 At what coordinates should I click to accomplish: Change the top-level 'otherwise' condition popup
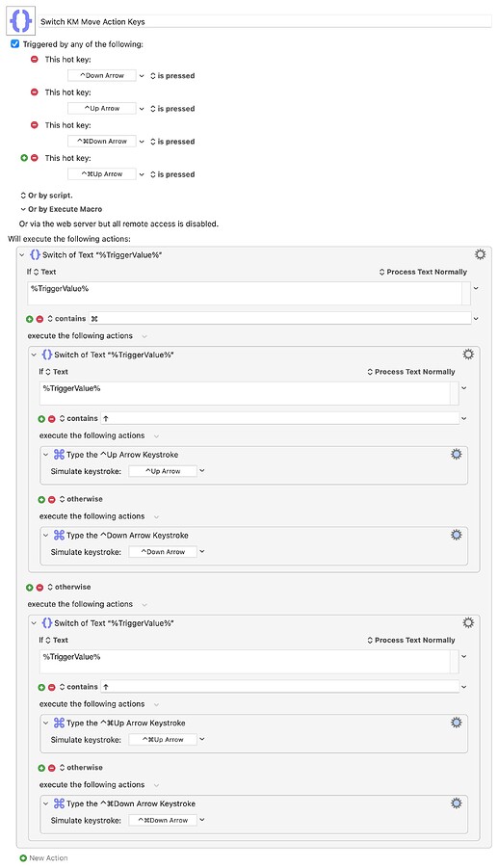coord(69,587)
